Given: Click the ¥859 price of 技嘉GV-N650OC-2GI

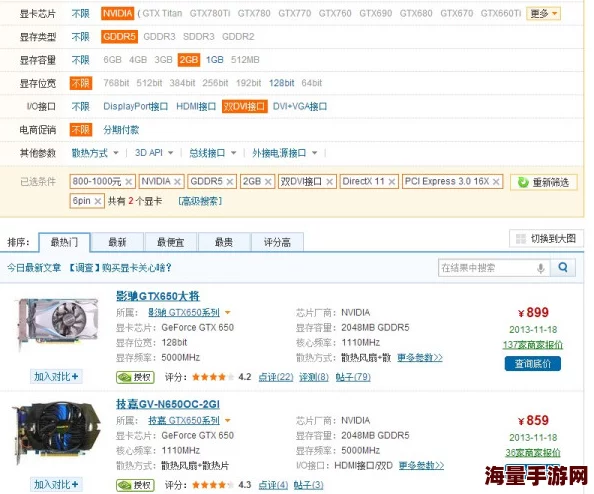Looking at the screenshot, I should click(x=533, y=421).
